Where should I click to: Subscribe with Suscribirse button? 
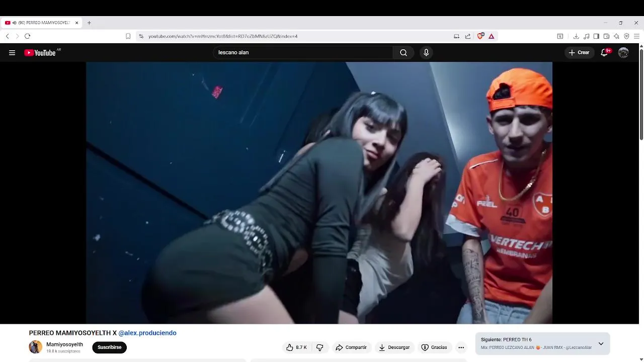[x=109, y=347]
